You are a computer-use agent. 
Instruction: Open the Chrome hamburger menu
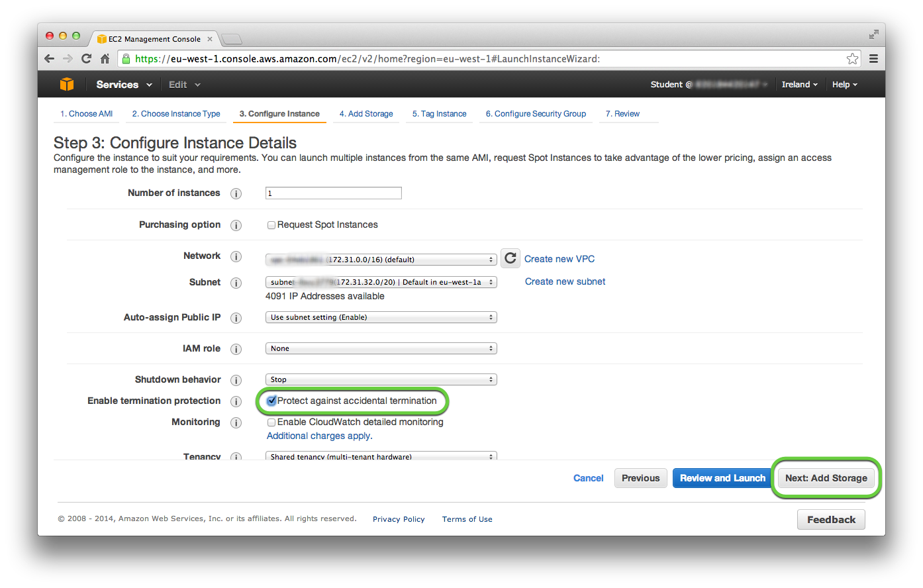[873, 59]
